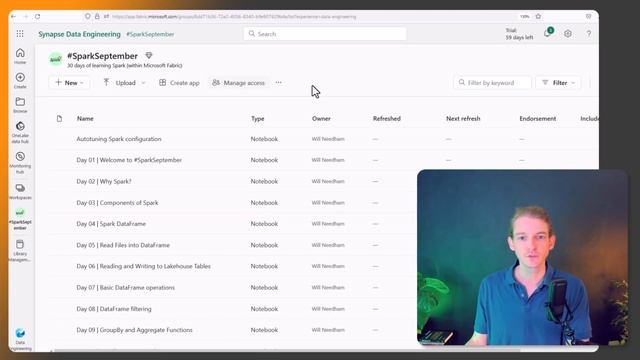This screenshot has width=640, height=360.
Task: Open Library Management in sidebar
Action: 20,251
